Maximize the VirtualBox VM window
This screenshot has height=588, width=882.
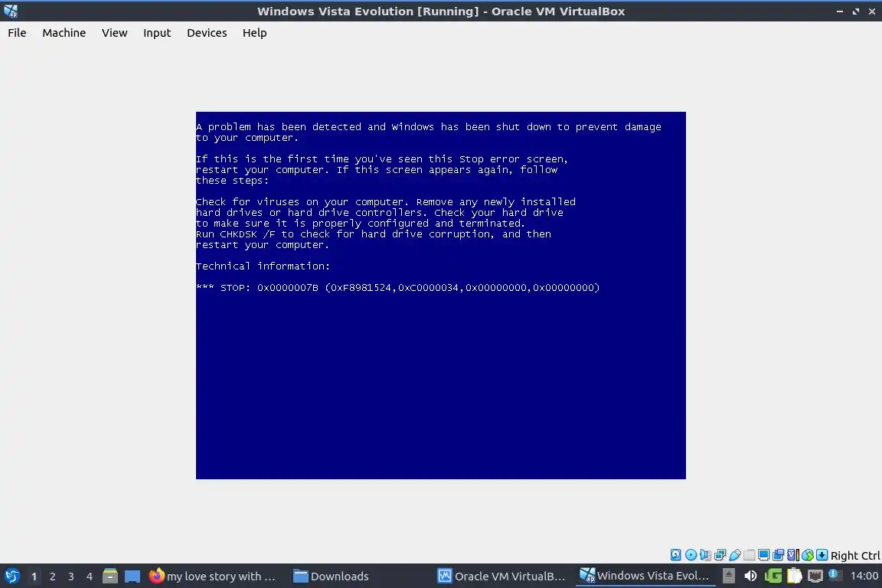855,11
